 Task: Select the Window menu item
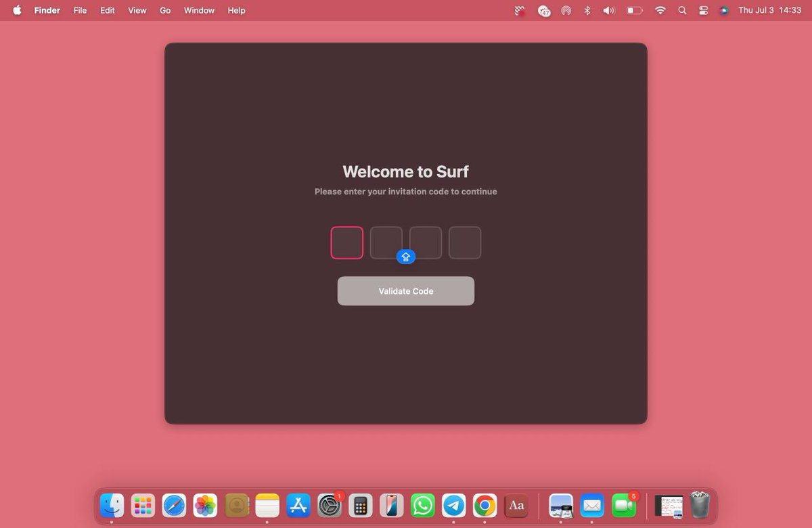[198, 10]
